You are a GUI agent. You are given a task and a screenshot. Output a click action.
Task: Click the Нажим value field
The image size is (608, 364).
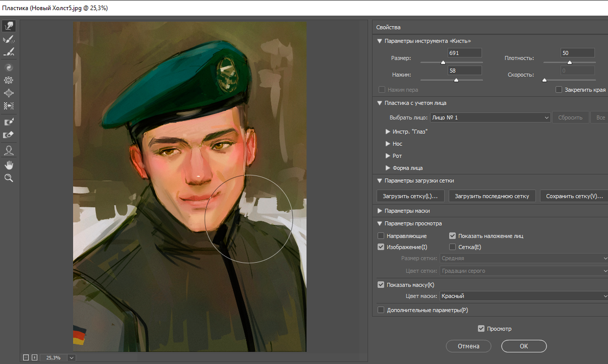coord(464,70)
